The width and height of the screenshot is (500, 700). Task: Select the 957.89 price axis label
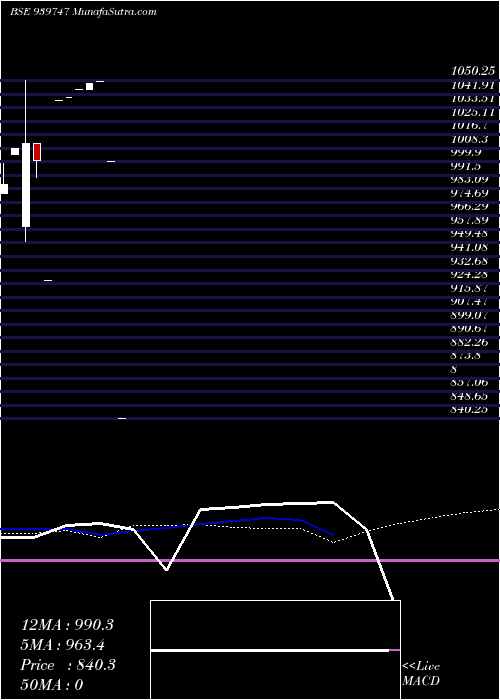pyautogui.click(x=469, y=221)
